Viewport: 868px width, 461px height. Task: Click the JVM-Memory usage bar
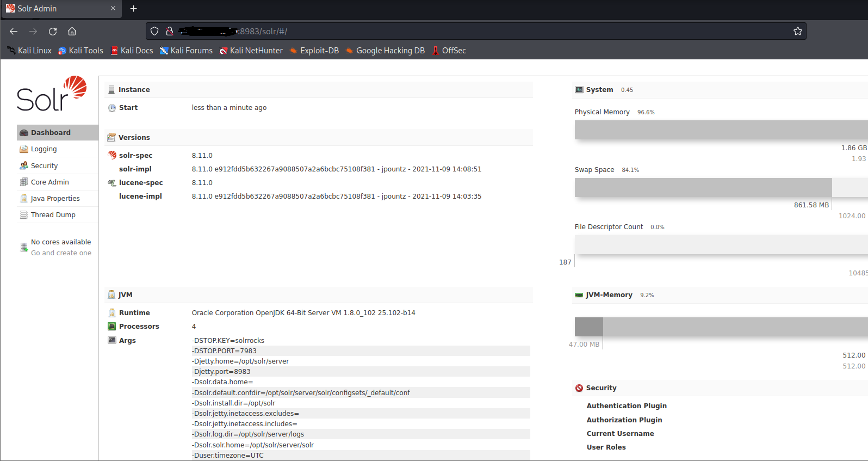pos(721,327)
